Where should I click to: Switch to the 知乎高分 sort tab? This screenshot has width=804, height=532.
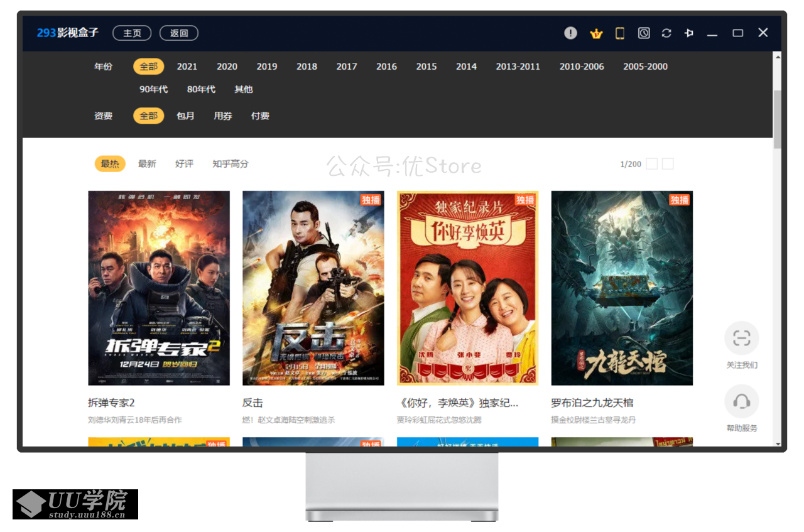[231, 163]
